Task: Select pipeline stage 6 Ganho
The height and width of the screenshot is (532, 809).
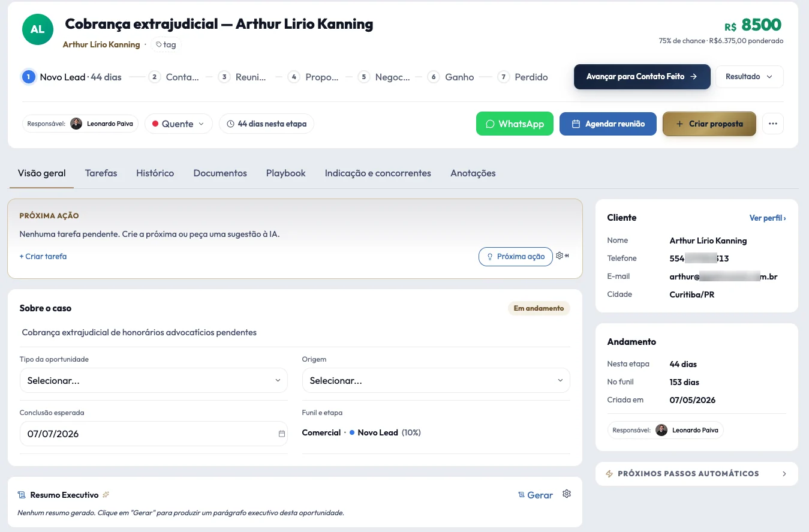Action: [452, 77]
